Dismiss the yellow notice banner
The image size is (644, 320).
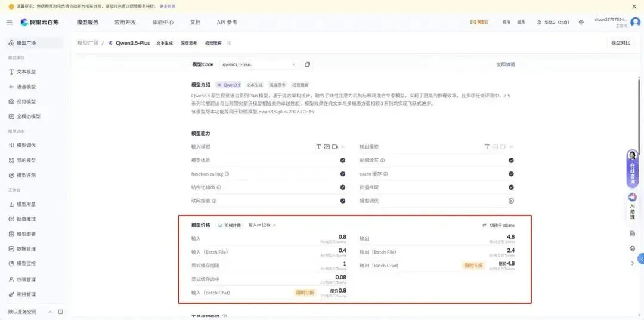pyautogui.click(x=634, y=7)
